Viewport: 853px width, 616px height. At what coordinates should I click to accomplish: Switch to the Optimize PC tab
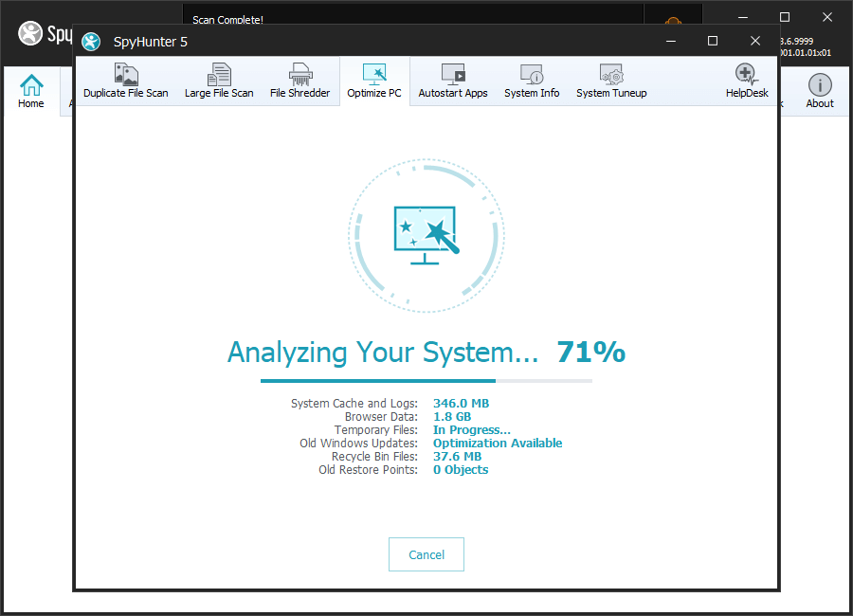(374, 82)
